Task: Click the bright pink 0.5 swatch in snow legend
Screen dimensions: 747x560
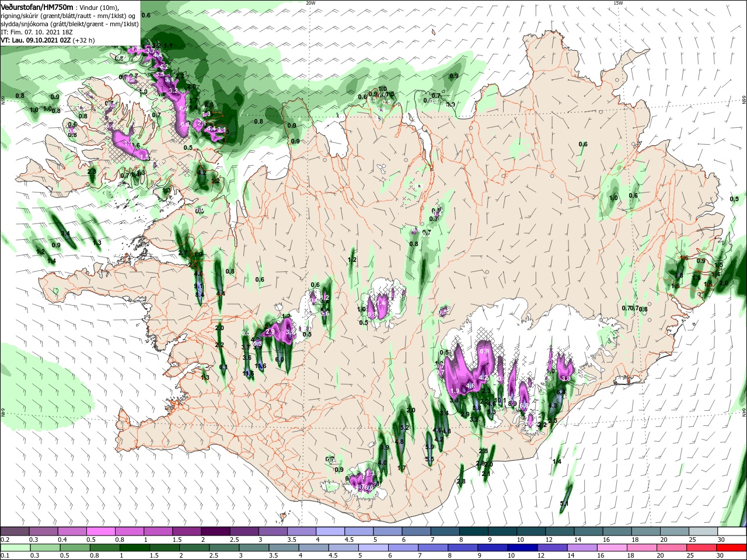Action: 101,531
